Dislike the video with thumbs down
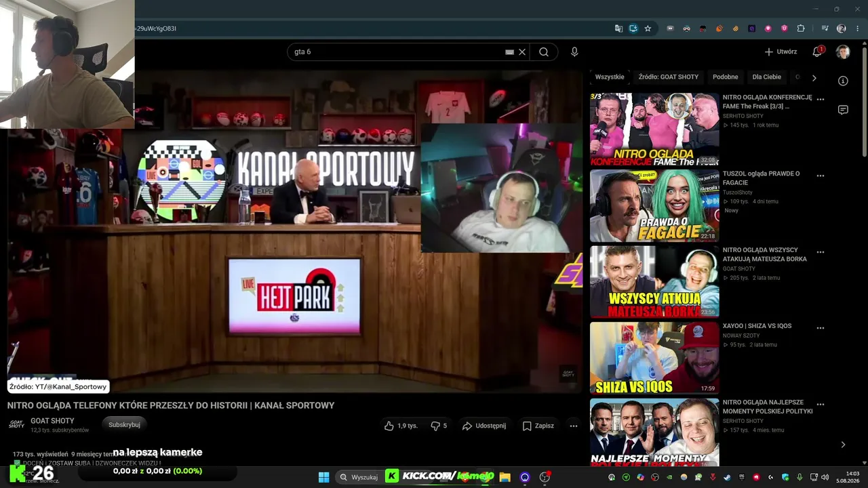Screen dimensions: 868x488 coord(439,426)
